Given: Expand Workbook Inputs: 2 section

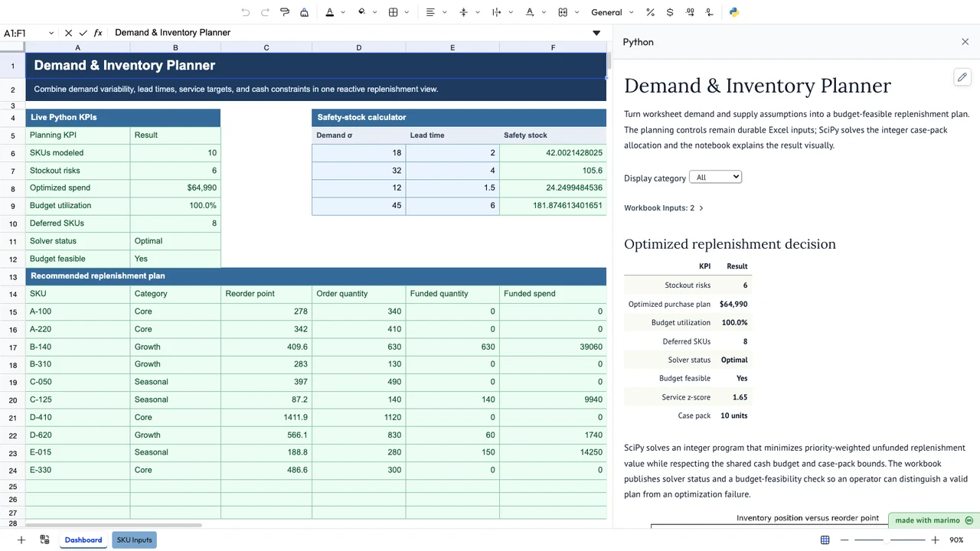Looking at the screenshot, I should pos(664,208).
